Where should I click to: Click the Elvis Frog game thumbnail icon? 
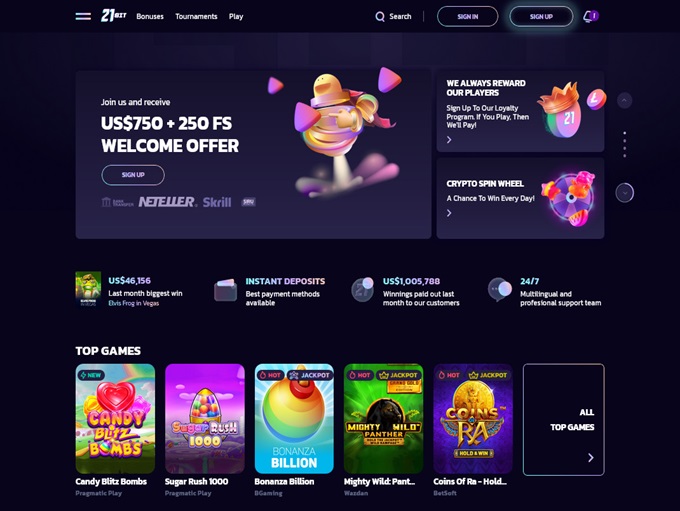tap(88, 289)
